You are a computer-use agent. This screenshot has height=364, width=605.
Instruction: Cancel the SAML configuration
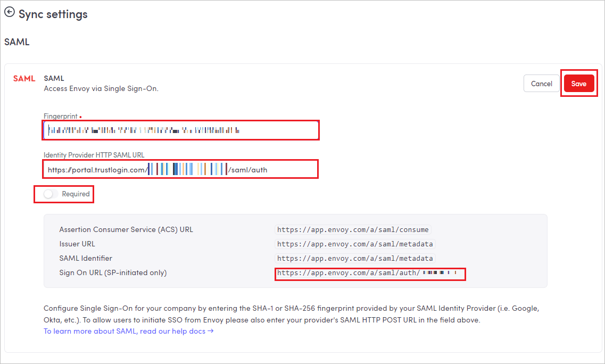[541, 84]
